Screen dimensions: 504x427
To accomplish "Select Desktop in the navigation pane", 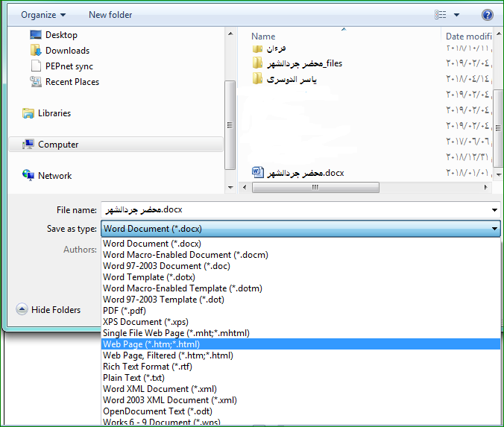I will (61, 35).
